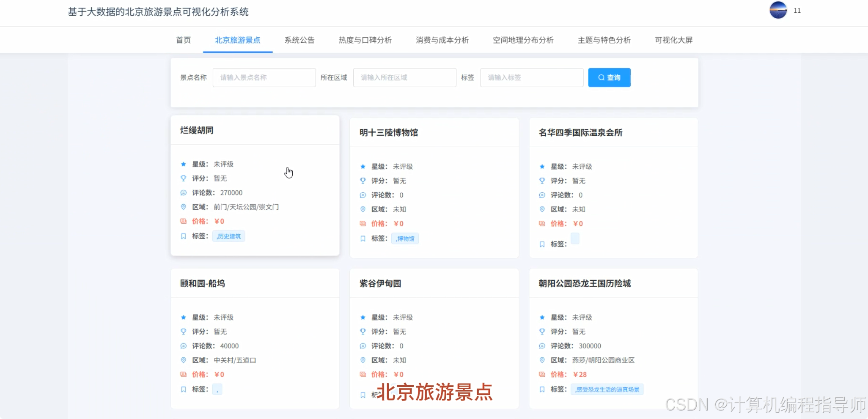Click the trophy 评分 icon on 明十三陵博物馆 card
868x419 pixels.
coord(363,181)
